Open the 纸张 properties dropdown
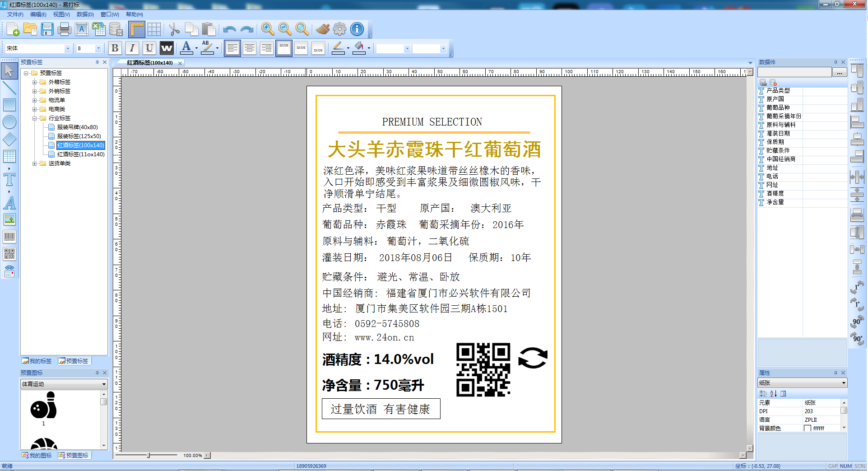 coord(802,383)
